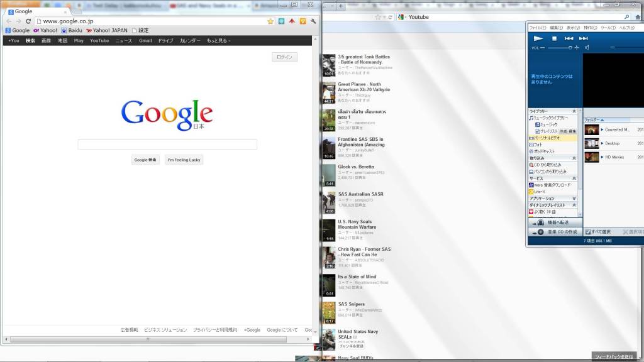Click the ログイン button on Google
Screen dimensions: 644x362
[x=284, y=57]
